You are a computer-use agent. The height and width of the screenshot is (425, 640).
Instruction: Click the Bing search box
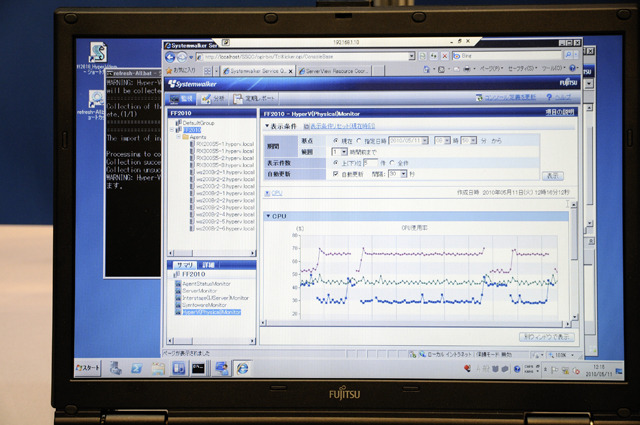[x=508, y=55]
